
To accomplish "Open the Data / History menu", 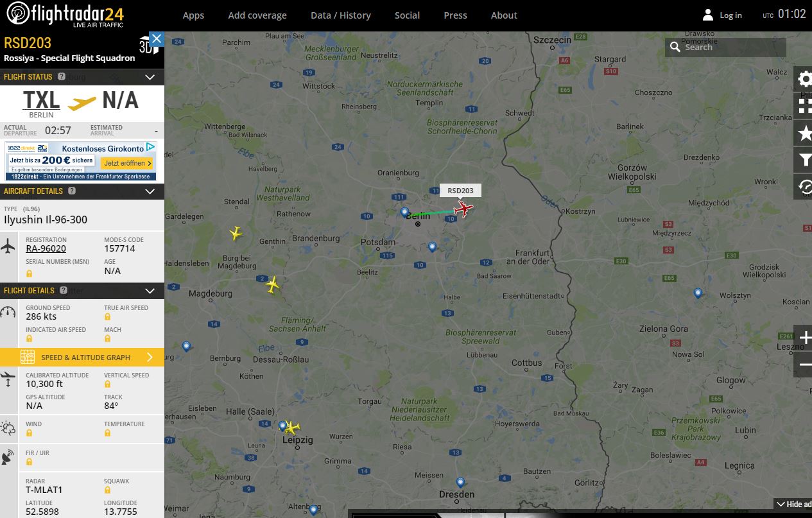I will click(340, 15).
